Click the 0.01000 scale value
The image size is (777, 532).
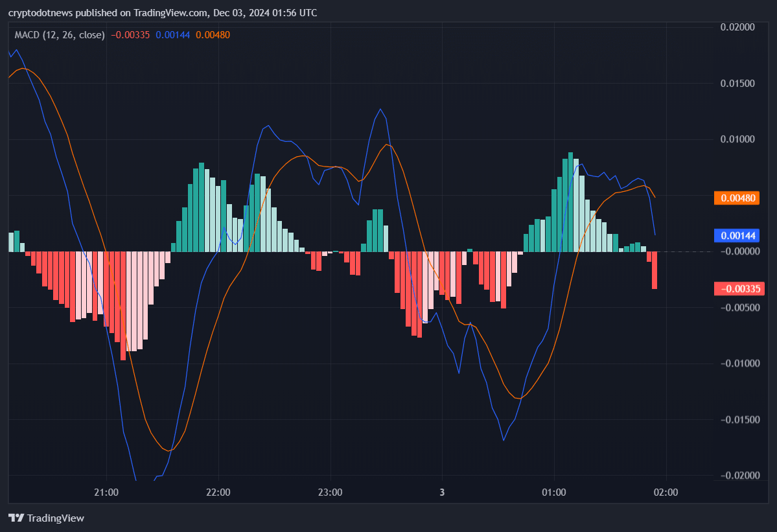point(737,139)
